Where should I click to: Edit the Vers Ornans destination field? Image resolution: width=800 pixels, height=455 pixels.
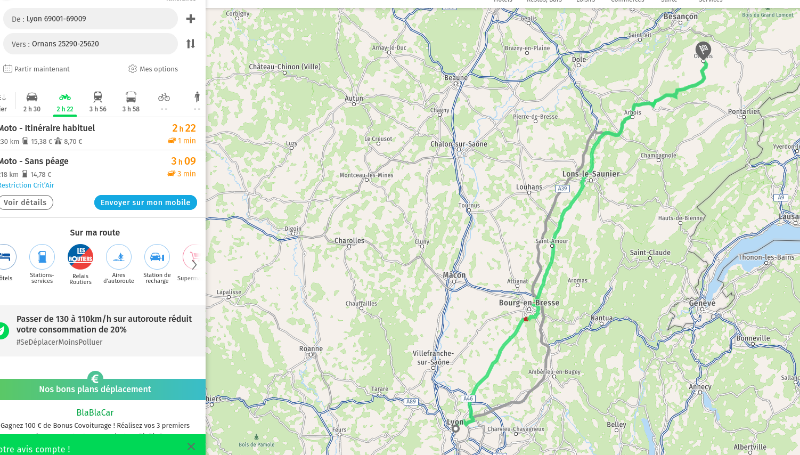(90, 44)
